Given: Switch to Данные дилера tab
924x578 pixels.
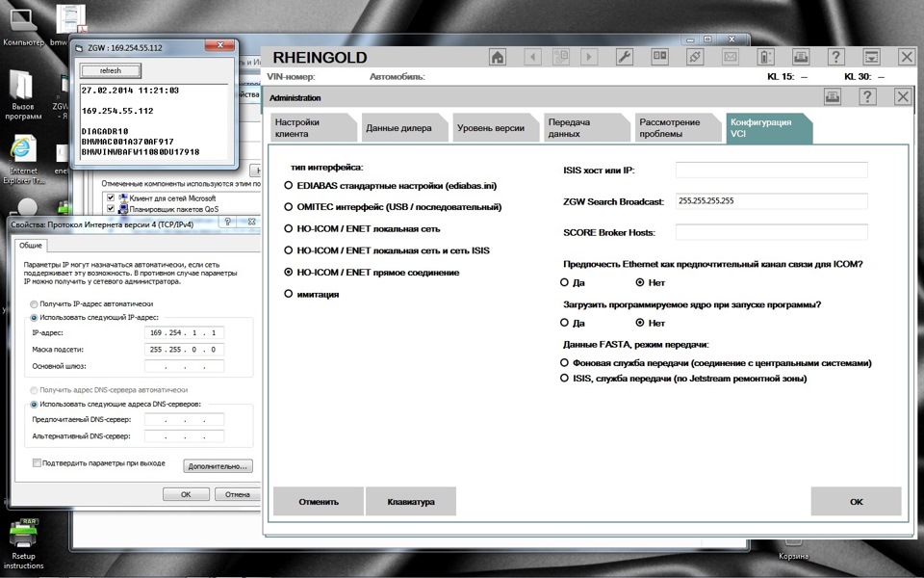Looking at the screenshot, I should click(x=403, y=127).
